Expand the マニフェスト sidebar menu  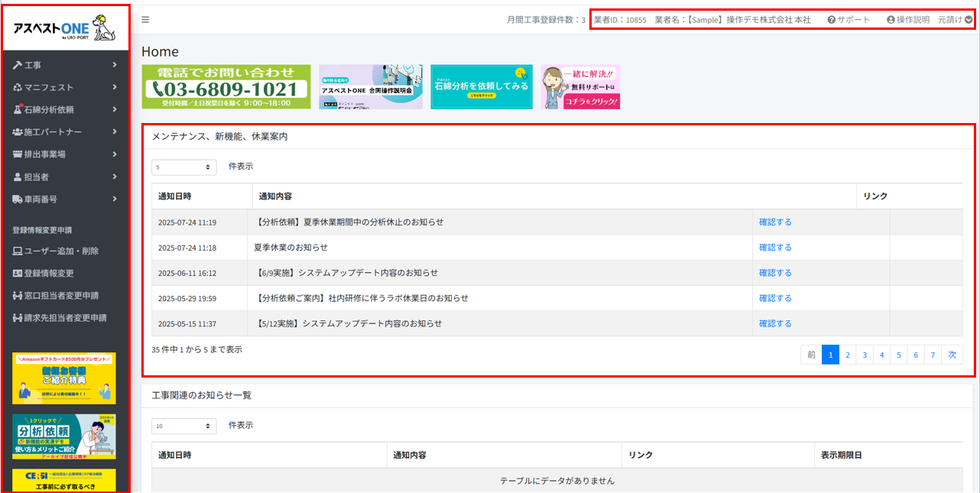coord(64,88)
